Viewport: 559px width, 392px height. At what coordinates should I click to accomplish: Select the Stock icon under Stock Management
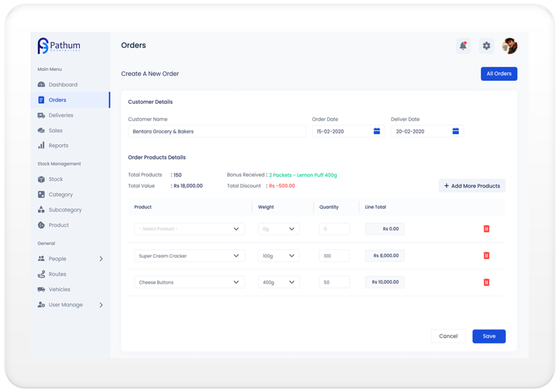41,179
